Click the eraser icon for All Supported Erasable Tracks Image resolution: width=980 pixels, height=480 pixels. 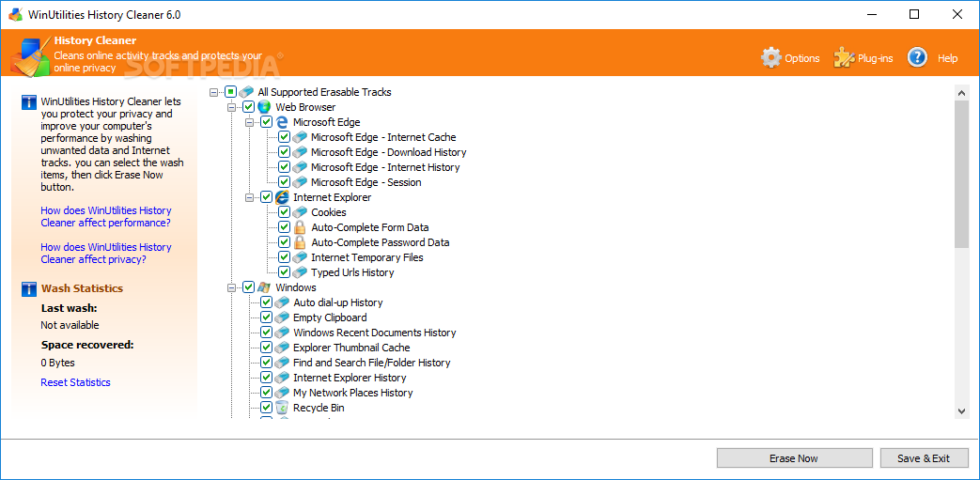click(x=246, y=92)
